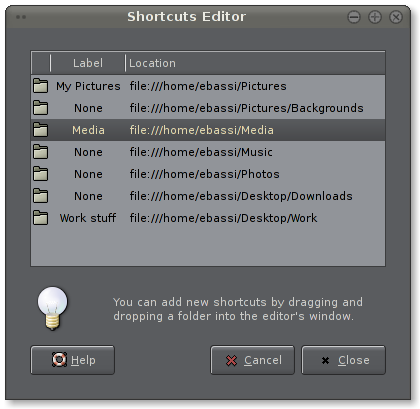This screenshot has height=409, width=420.
Task: Click the folder icon for Pictures/Backgrounds row
Action: (x=40, y=108)
